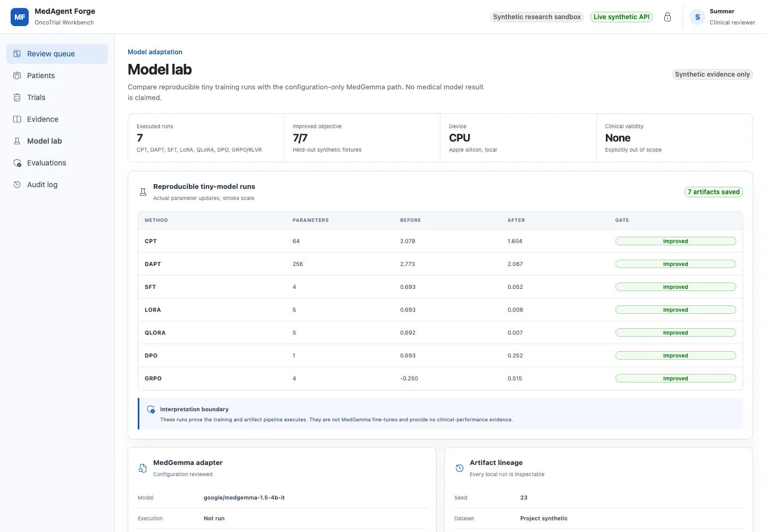Image resolution: width=766 pixels, height=532 pixels.
Task: Click the Artifact lineage history icon
Action: [460, 468]
